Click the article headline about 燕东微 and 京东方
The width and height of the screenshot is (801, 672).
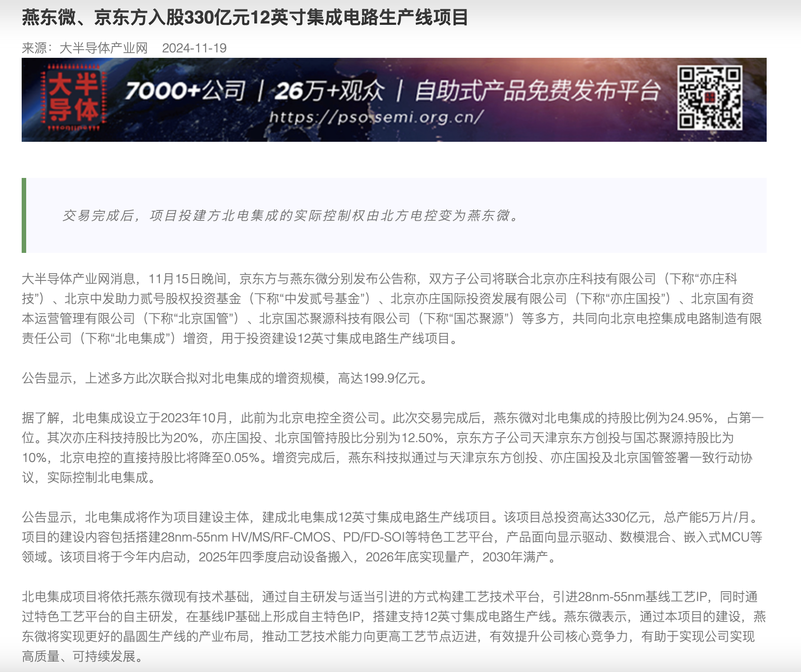(x=245, y=18)
